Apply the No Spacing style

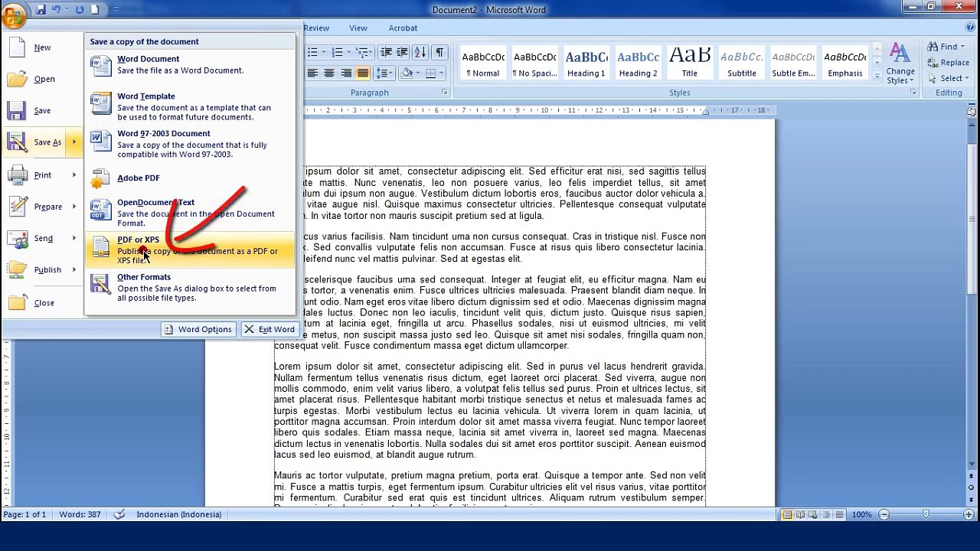[x=535, y=64]
